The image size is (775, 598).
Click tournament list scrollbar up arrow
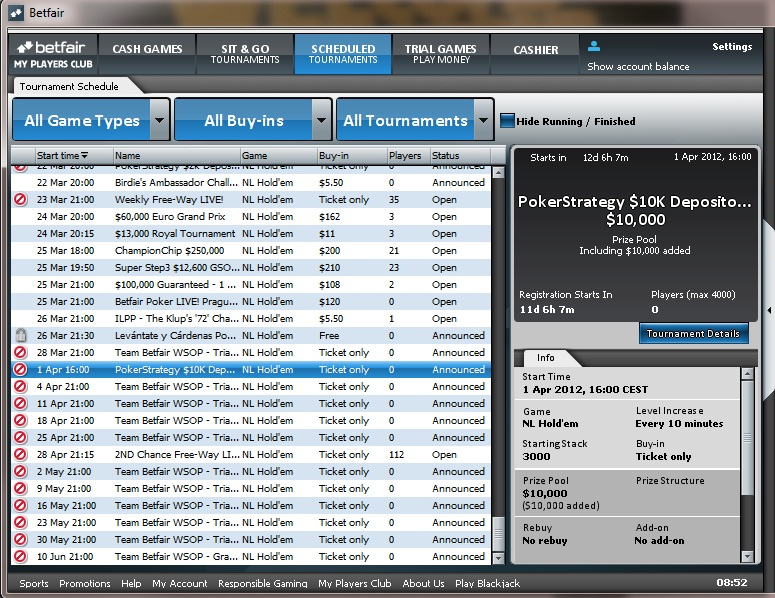[498, 172]
